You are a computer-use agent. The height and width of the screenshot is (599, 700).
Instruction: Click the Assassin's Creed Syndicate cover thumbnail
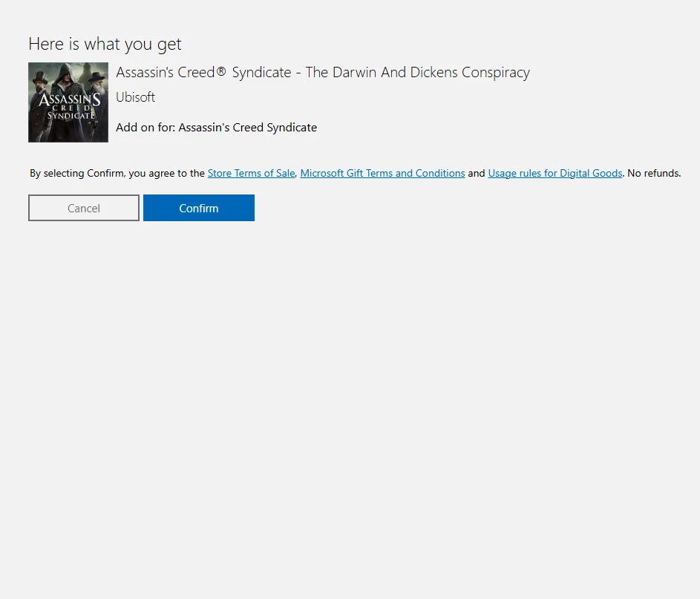(x=68, y=102)
